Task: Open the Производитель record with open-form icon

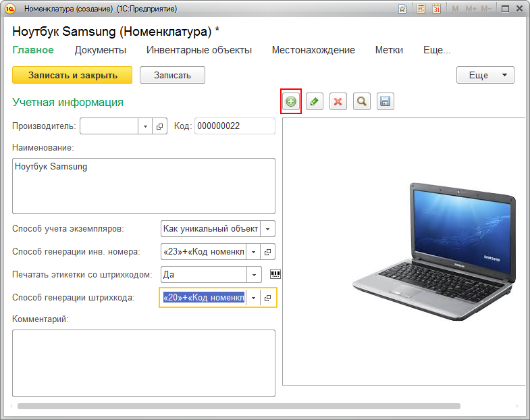Action: pyautogui.click(x=159, y=126)
